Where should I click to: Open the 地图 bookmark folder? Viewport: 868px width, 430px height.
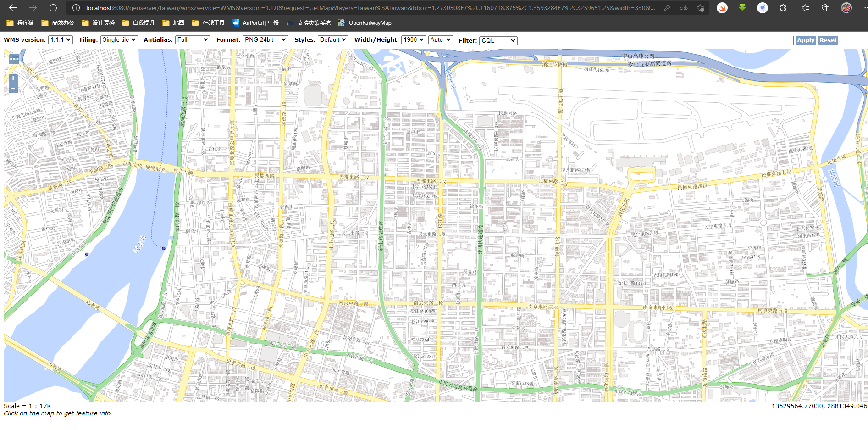click(173, 23)
